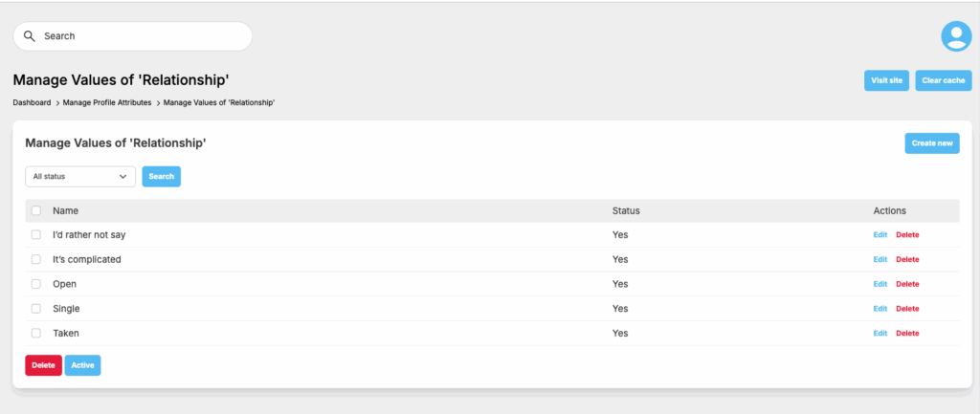Delete the 'Open' relationship value
This screenshot has width=980, height=414.
coord(907,284)
